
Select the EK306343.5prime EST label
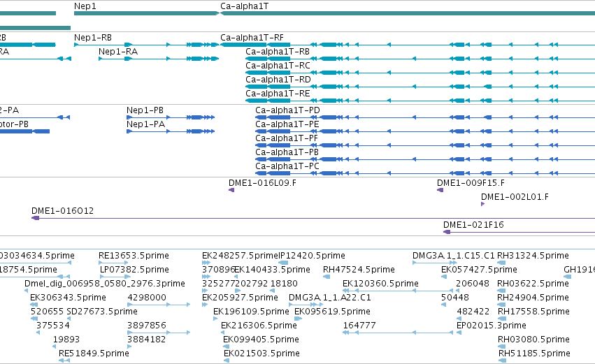click(x=68, y=298)
